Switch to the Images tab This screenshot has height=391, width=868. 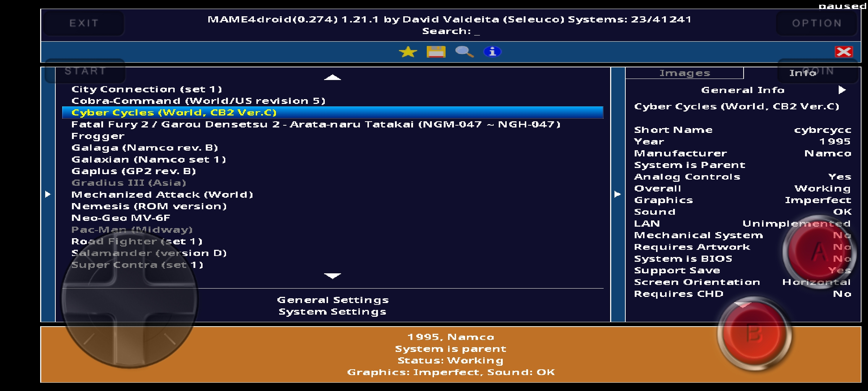pyautogui.click(x=684, y=73)
